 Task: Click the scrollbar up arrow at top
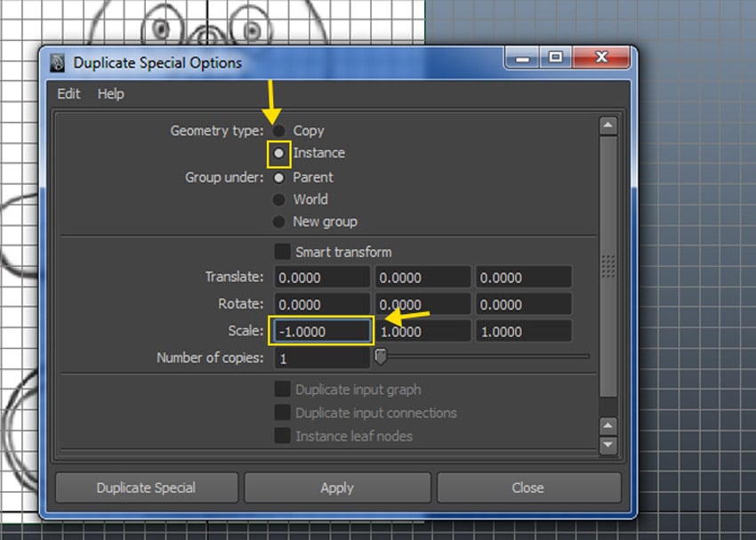tap(608, 125)
